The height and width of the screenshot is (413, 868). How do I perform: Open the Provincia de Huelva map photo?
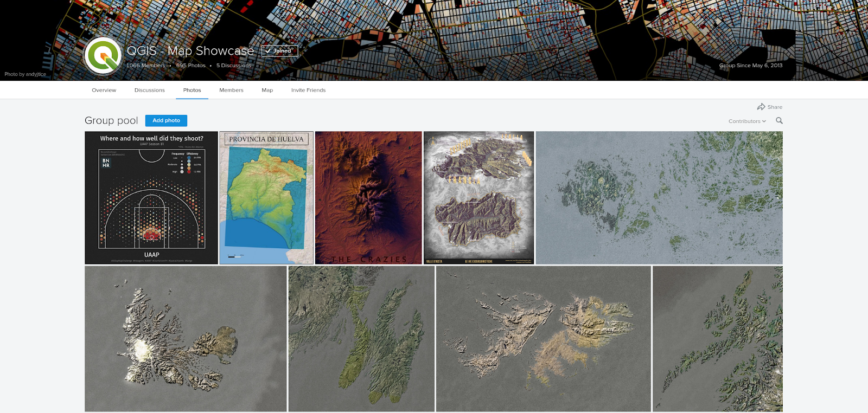266,198
